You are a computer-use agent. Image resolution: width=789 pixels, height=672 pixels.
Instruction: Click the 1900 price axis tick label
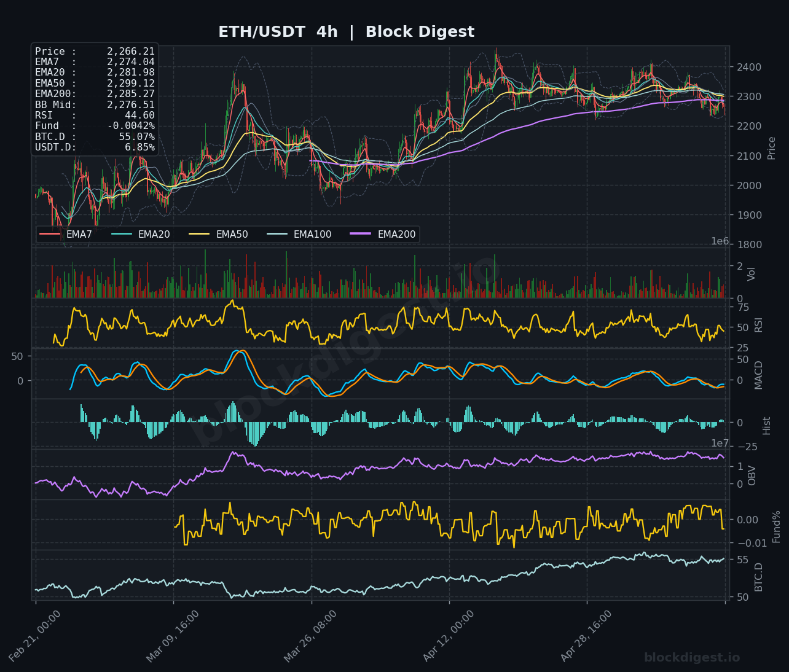point(749,215)
